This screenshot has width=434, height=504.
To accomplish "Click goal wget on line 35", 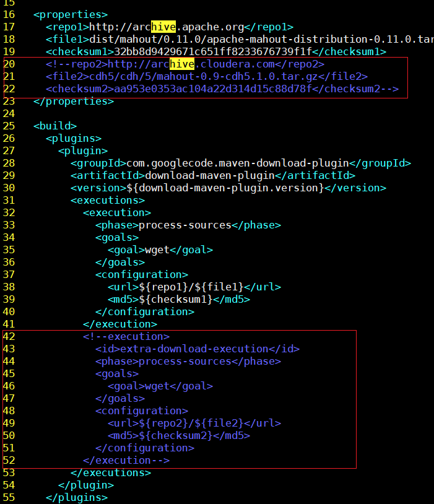I will pyautogui.click(x=160, y=250).
